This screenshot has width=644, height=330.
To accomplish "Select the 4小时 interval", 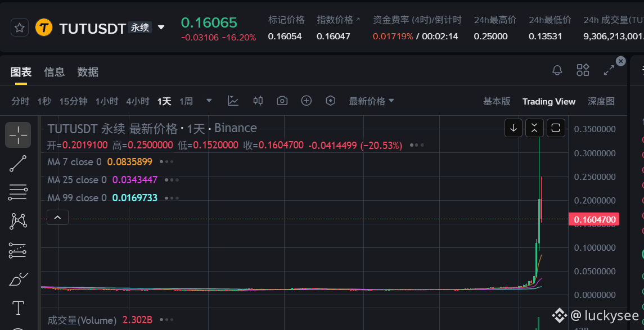I will click(x=138, y=101).
